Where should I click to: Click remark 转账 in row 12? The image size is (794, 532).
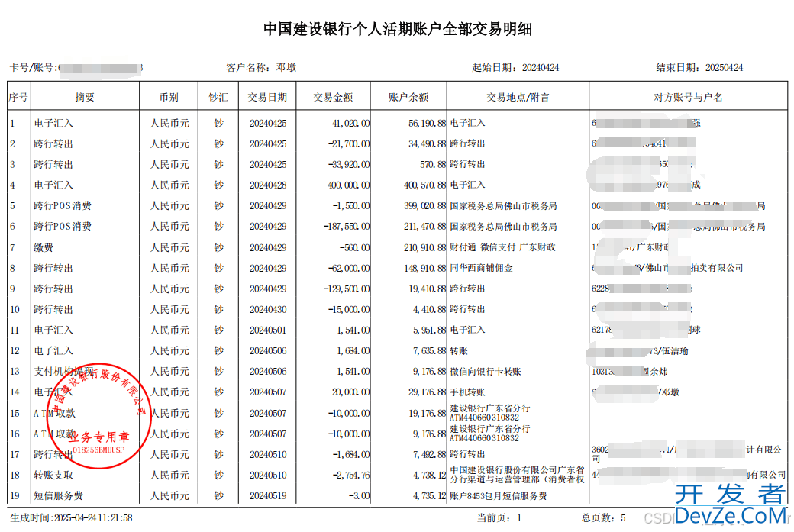pos(459,351)
